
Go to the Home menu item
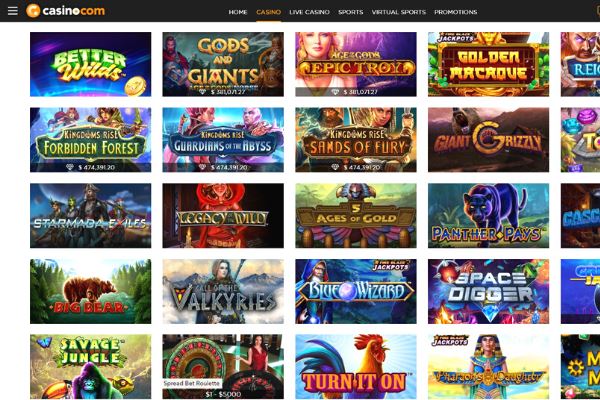[x=238, y=12]
